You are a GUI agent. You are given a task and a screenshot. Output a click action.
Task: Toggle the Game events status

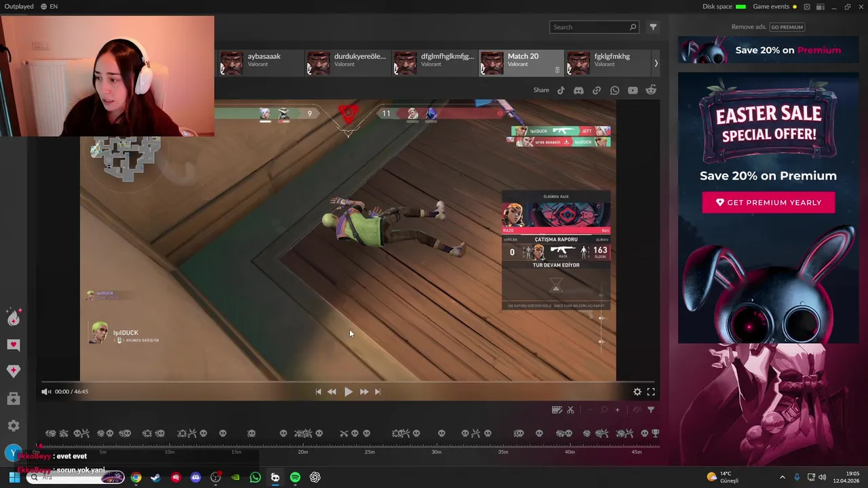775,6
